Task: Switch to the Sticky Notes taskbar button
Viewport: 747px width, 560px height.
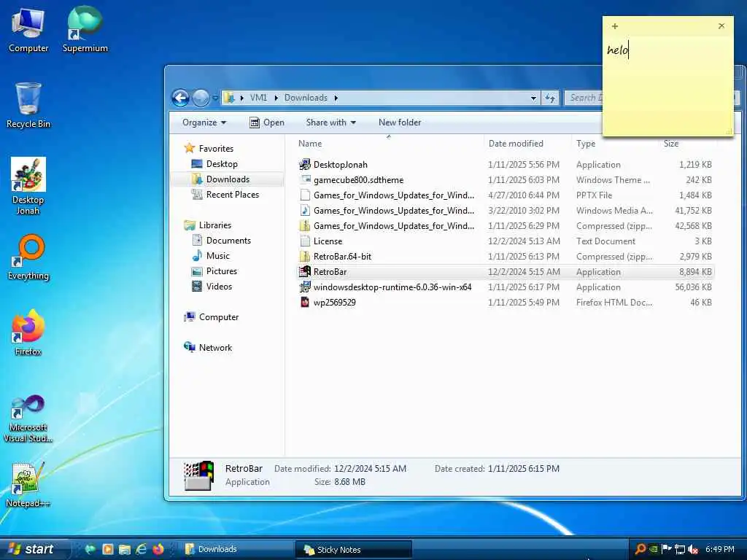Action: point(354,549)
